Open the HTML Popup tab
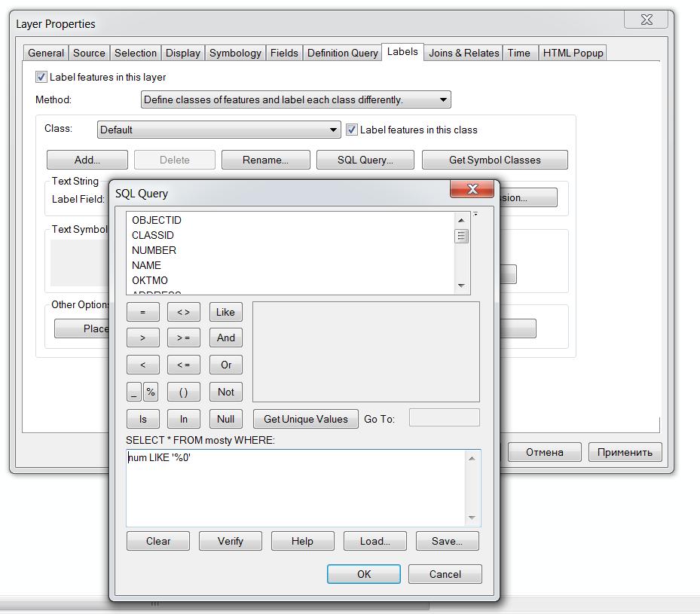Screen dimensions: 700x614 tap(573, 53)
